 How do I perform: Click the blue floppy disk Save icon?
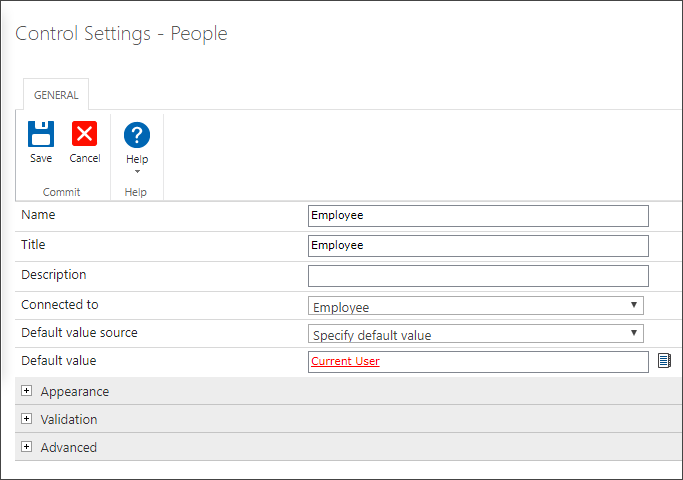41,134
